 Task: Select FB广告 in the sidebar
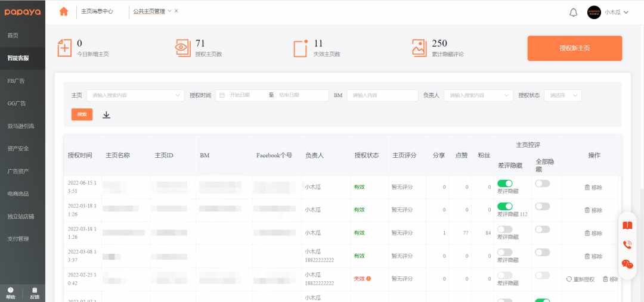pos(17,81)
